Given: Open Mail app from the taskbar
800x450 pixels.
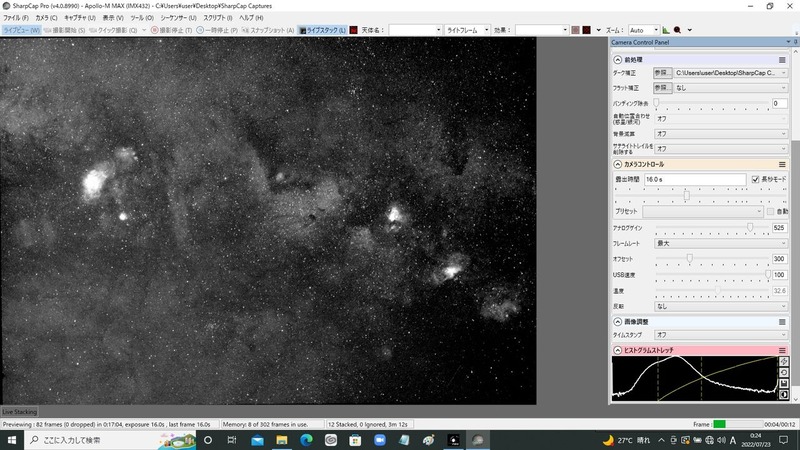Looking at the screenshot, I should click(257, 440).
